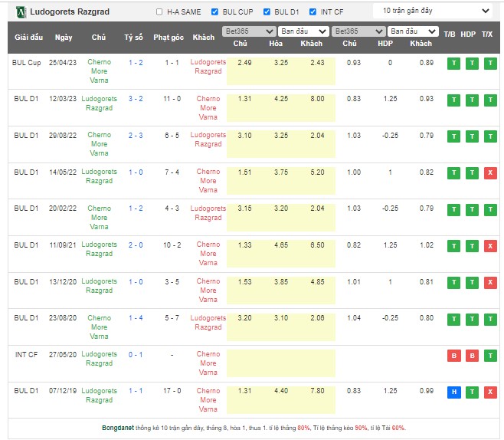Click the T/B column header
Screen dimensions: 504x440
(450, 34)
